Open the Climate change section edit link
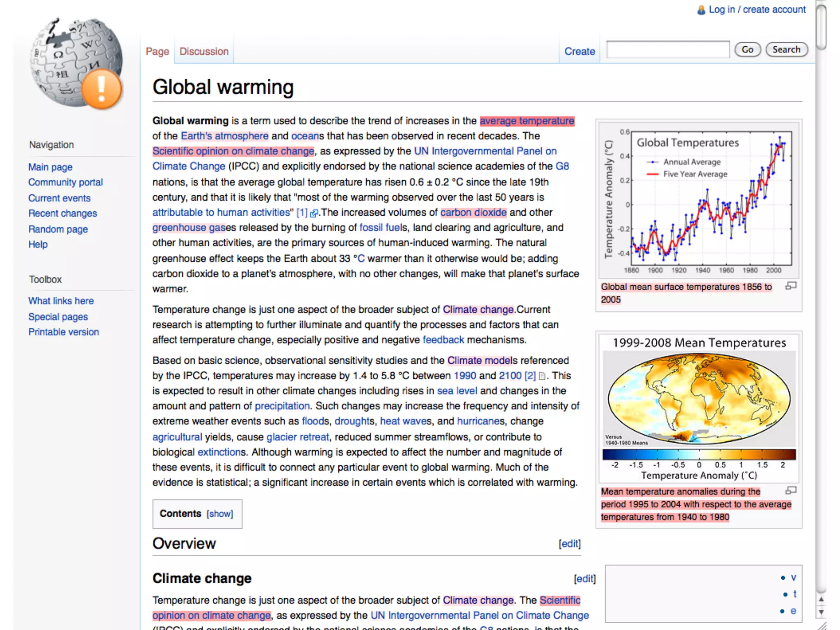The image size is (840, 630). [584, 579]
